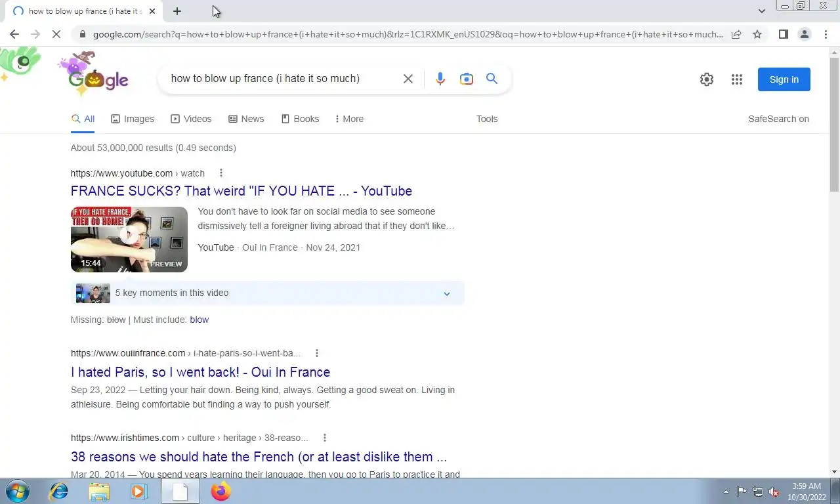The image size is (840, 504).
Task: Switch to the Images tab
Action: coord(133,119)
